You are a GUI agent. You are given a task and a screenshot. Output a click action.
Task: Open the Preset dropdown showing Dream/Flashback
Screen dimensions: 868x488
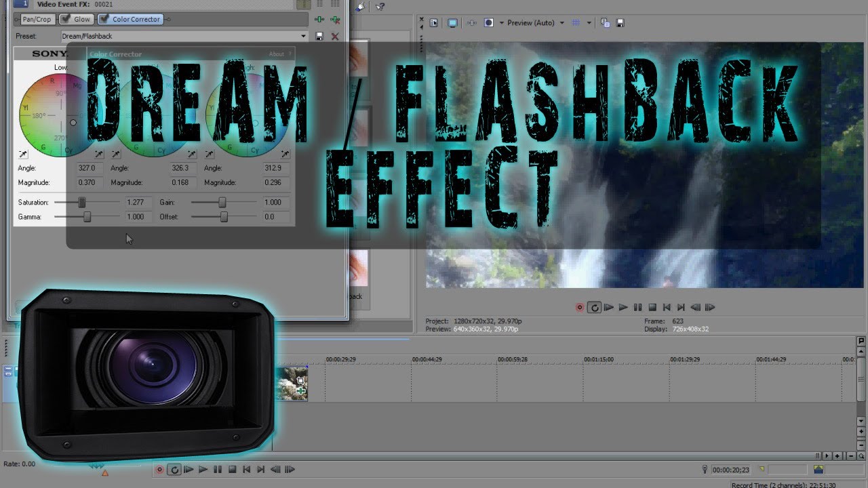[x=184, y=36]
